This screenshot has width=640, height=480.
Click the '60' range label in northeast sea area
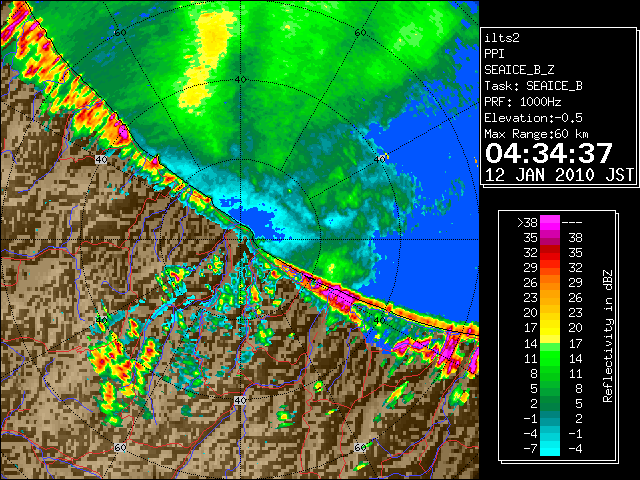tap(360, 32)
